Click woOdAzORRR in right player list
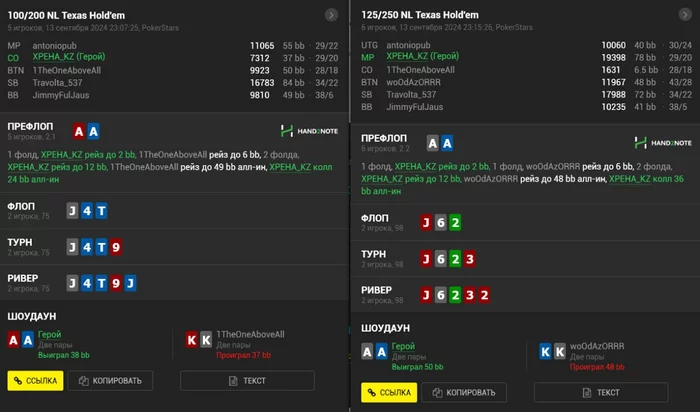 [413, 82]
